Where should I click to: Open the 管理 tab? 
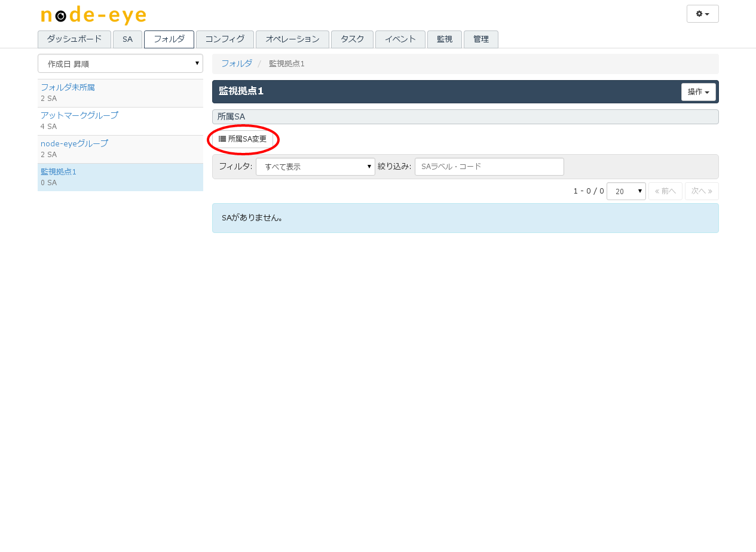[x=481, y=39]
